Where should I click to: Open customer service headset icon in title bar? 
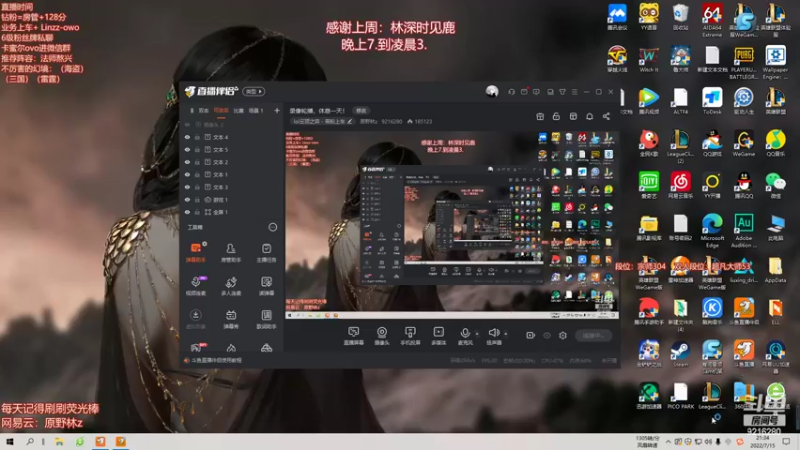[511, 92]
